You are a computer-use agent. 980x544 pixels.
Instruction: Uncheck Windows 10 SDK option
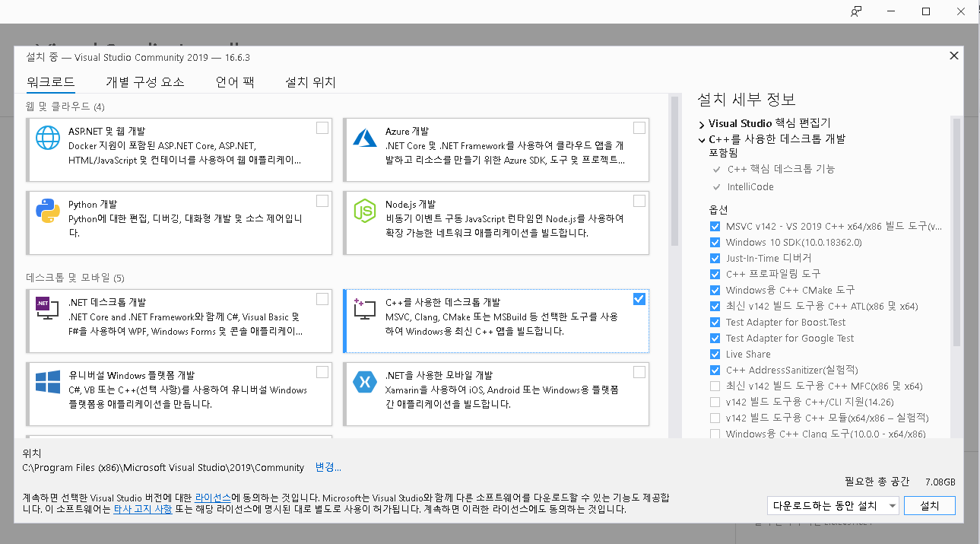pos(715,243)
